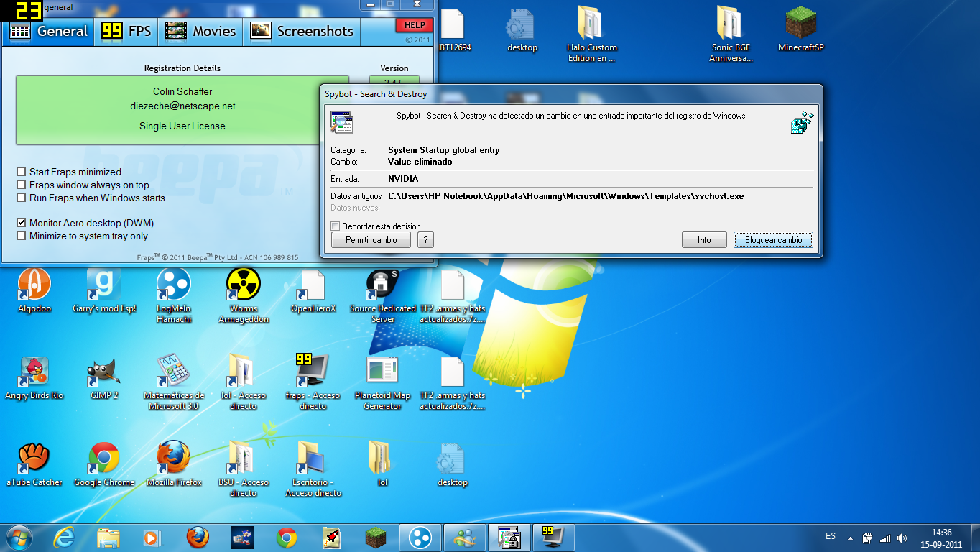Select the BT12694 file on the desktop
This screenshot has height=552, width=980.
point(455,29)
